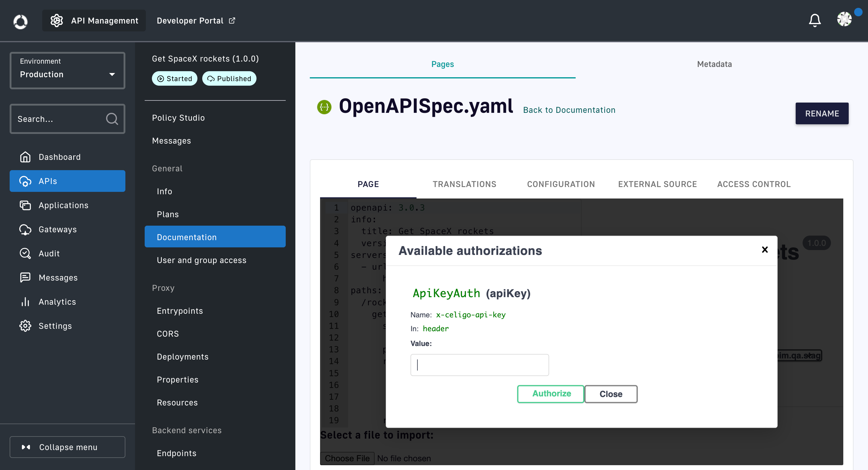Open the notifications bell
The image size is (868, 470).
815,20
